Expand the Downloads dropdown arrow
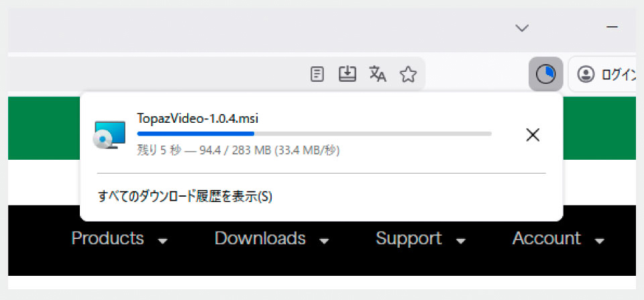Image resolution: width=644 pixels, height=300 pixels. click(x=325, y=241)
